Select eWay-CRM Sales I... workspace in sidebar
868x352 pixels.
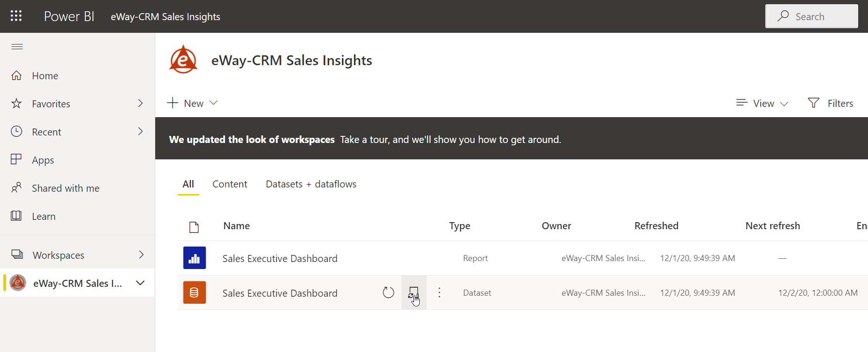pyautogui.click(x=77, y=283)
